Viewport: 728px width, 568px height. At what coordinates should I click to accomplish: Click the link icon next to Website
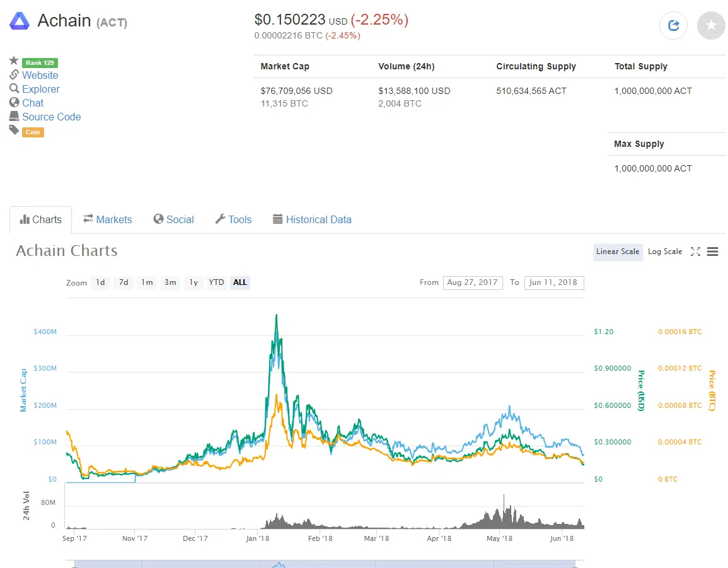14,74
